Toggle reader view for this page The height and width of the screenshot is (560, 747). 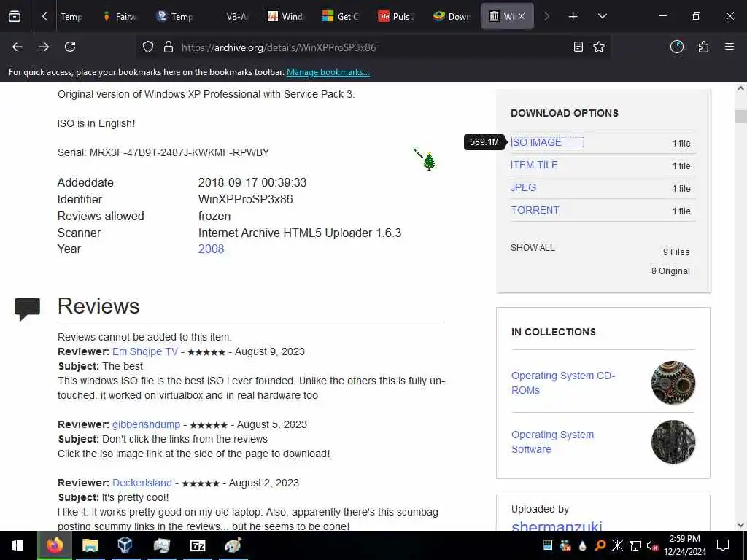click(578, 47)
